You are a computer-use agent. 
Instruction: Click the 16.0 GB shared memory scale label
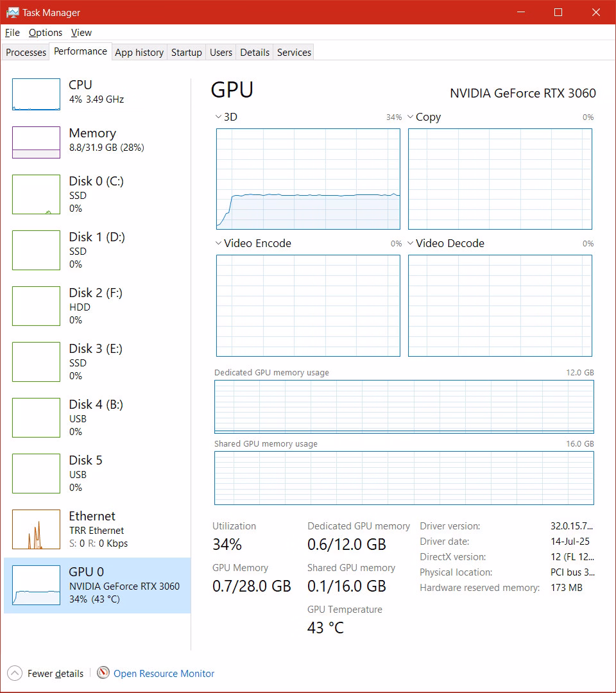tap(580, 444)
